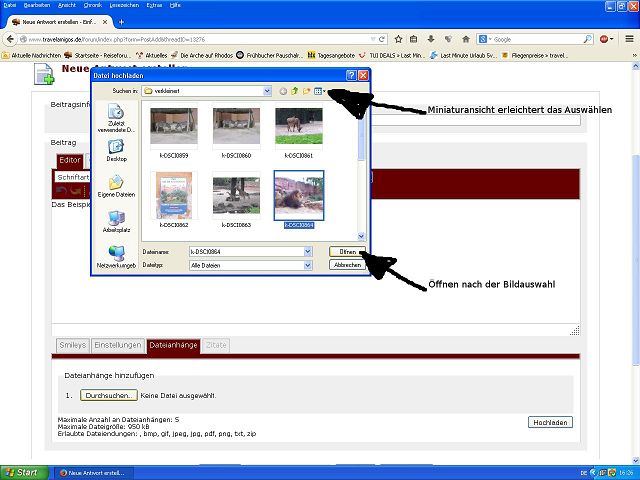
Task: Click the Hochladen button
Action: 550,422
